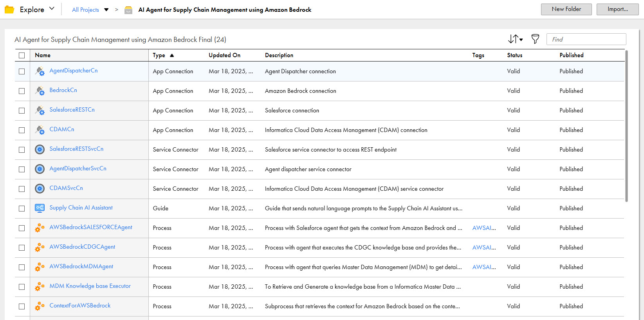Click CDAMCn app connection icon

pos(40,130)
